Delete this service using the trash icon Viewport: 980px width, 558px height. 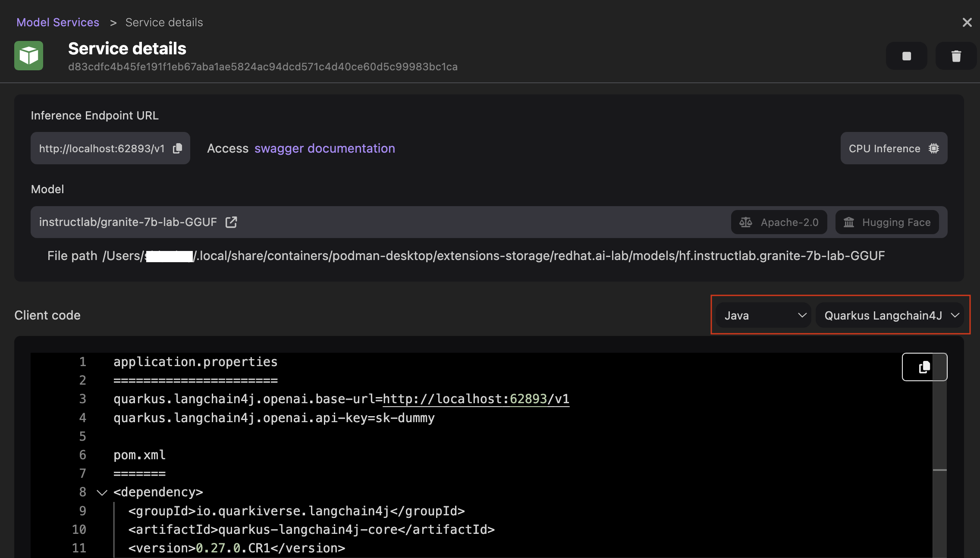pyautogui.click(x=956, y=56)
